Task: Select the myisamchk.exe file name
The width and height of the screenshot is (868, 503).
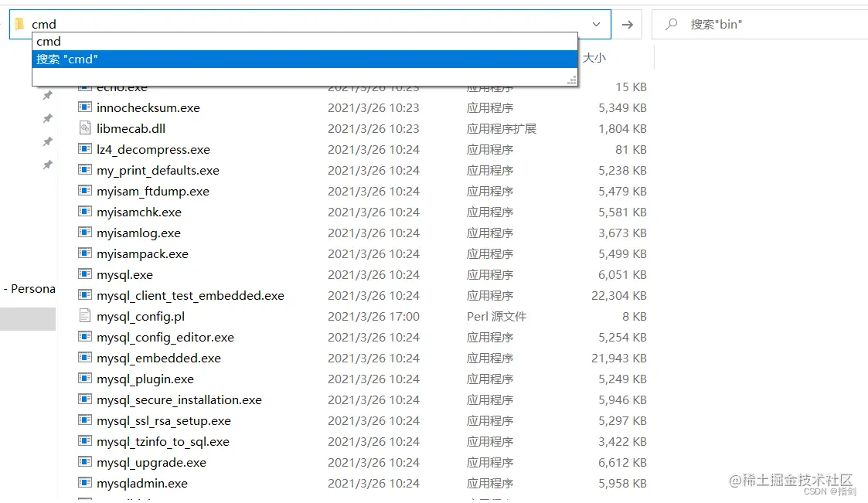Action: pyautogui.click(x=139, y=212)
